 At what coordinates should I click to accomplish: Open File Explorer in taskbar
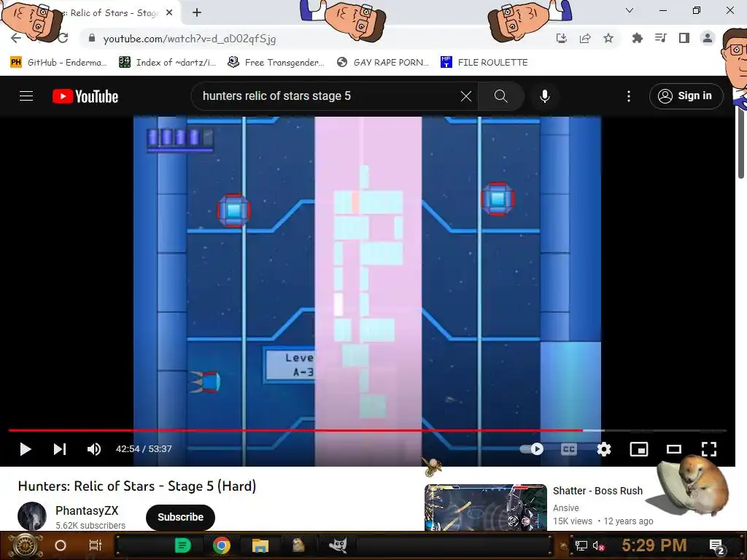click(260, 545)
